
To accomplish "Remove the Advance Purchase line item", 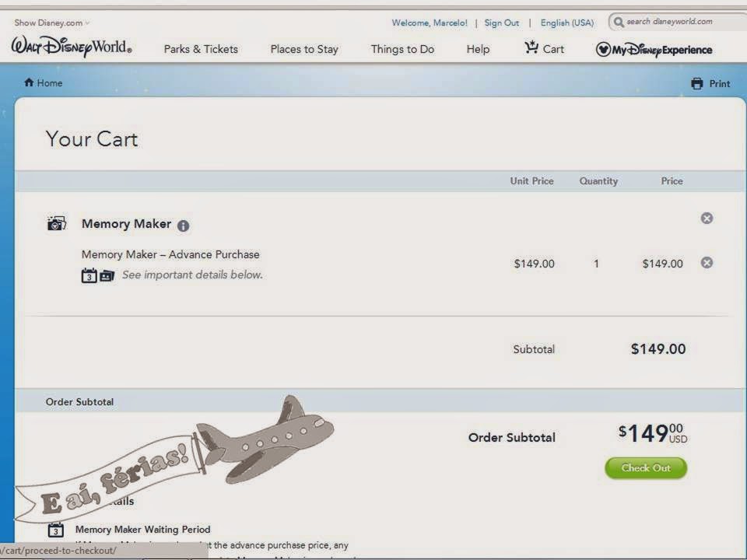I will [707, 263].
